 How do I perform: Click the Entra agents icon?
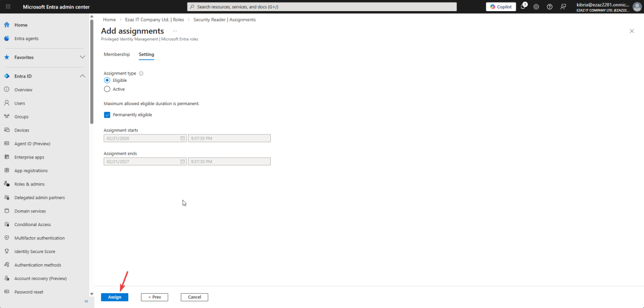(x=7, y=39)
